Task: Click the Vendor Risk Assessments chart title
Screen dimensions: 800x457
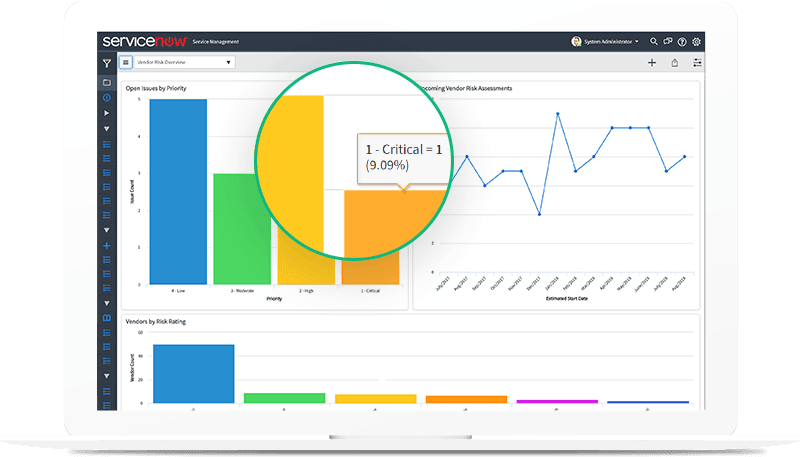Action: coord(467,88)
